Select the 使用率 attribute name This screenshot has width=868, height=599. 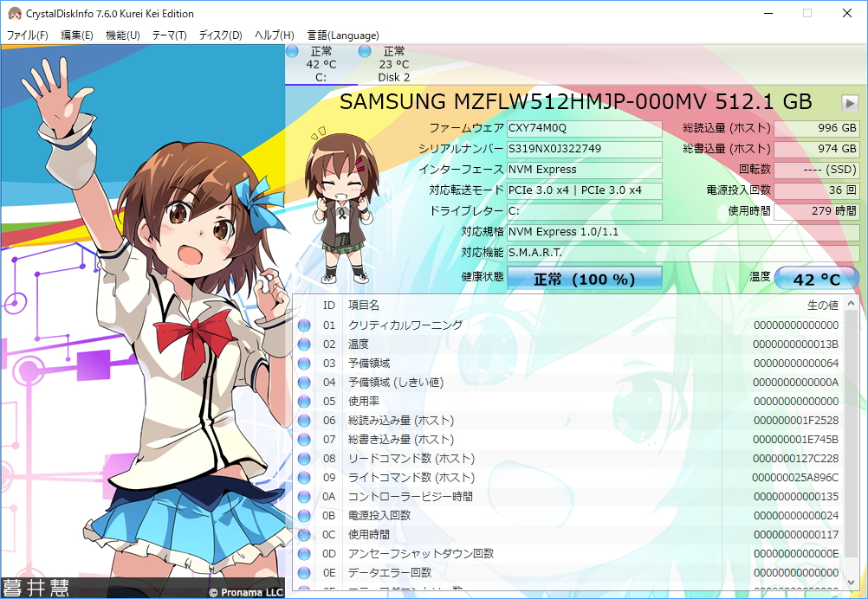364,402
